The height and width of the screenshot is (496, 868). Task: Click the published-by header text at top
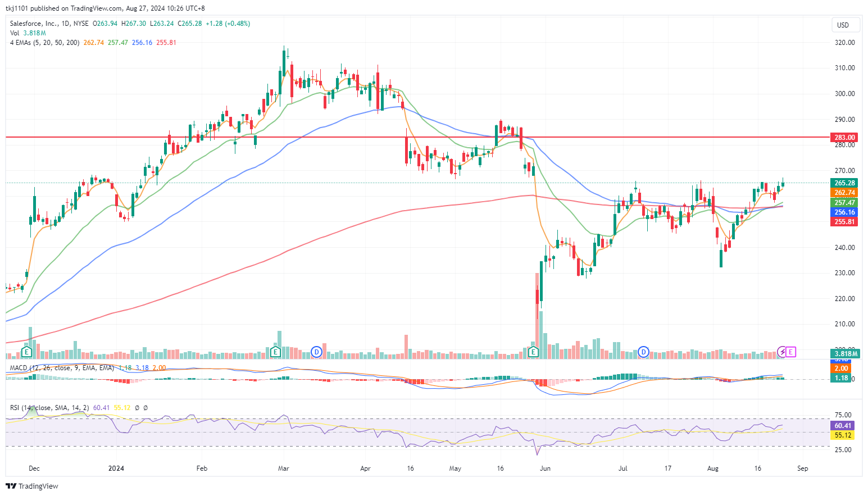(105, 8)
